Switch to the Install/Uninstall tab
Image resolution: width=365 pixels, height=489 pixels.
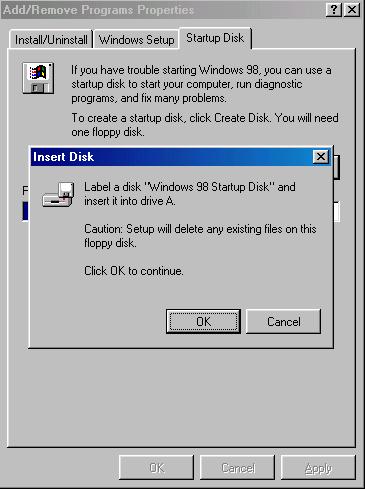pyautogui.click(x=51, y=40)
